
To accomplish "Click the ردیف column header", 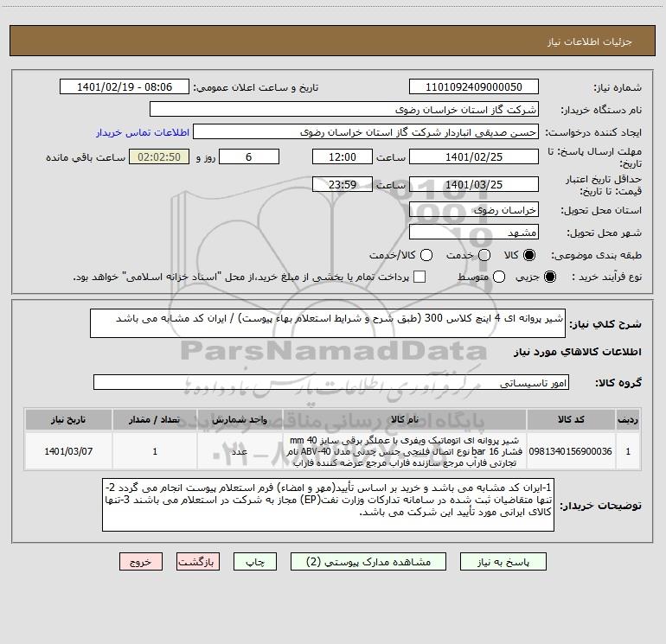I will click(x=628, y=419).
